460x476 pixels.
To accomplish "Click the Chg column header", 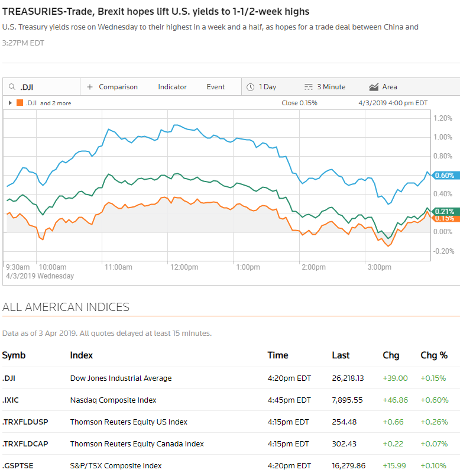I will click(x=391, y=355).
